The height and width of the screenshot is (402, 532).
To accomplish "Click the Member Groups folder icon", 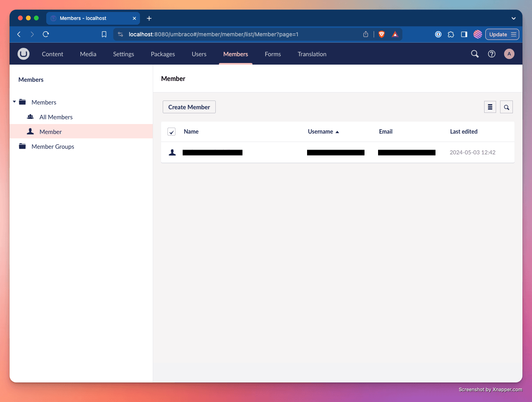I will tap(23, 146).
